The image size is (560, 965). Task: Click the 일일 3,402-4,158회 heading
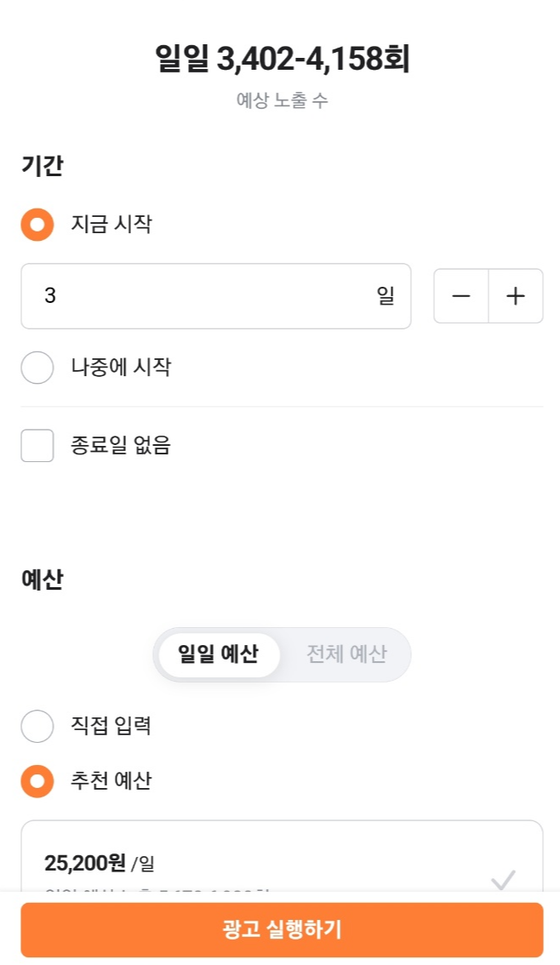[282, 60]
